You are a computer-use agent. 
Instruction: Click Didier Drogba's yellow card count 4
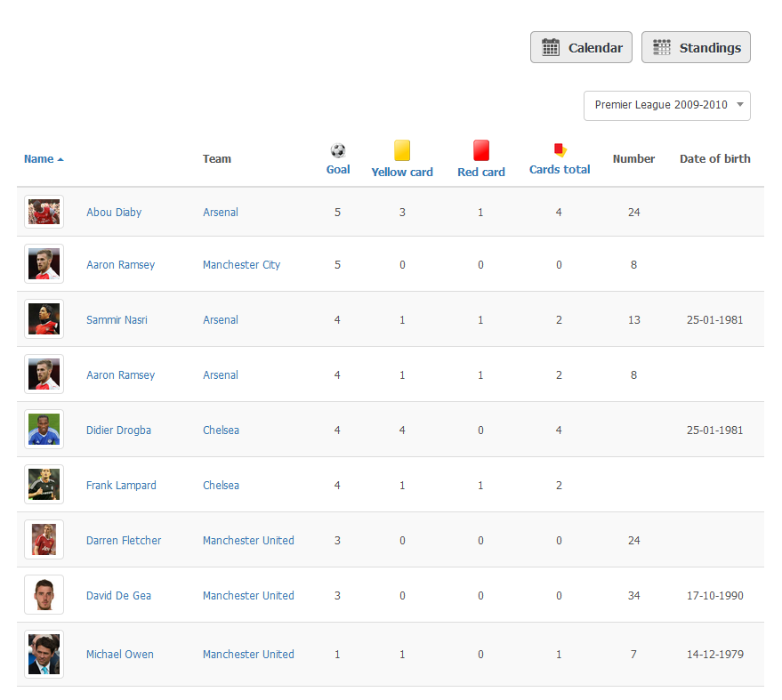point(402,430)
